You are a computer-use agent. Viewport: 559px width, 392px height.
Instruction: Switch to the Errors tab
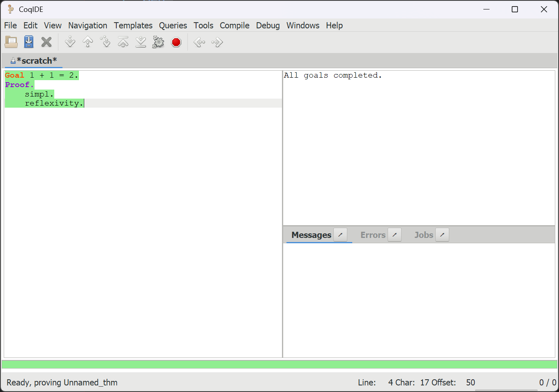click(x=373, y=235)
